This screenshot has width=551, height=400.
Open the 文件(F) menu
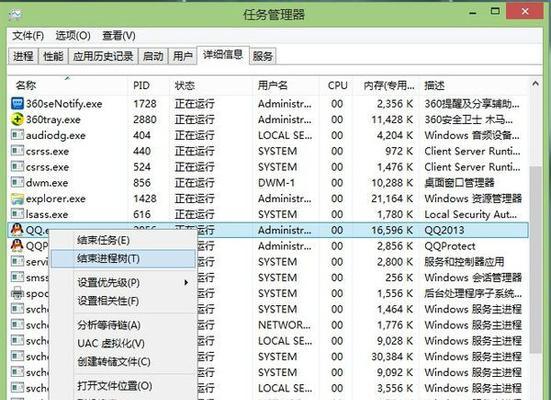(28, 36)
